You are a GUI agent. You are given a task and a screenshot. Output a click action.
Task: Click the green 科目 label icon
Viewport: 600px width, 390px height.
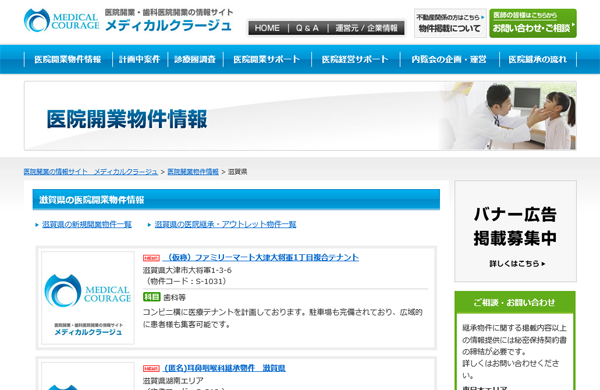(x=152, y=297)
